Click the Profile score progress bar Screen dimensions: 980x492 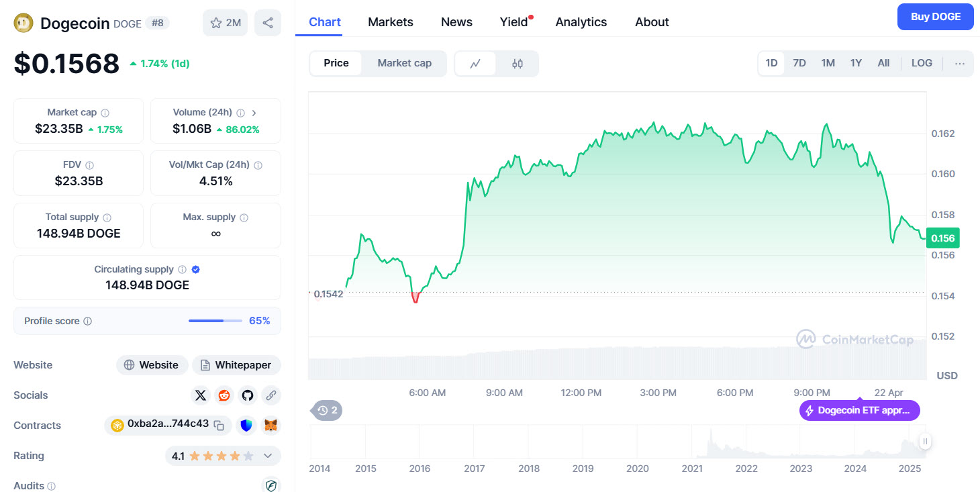tap(215, 321)
